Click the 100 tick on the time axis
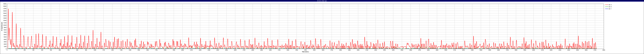 16,50
